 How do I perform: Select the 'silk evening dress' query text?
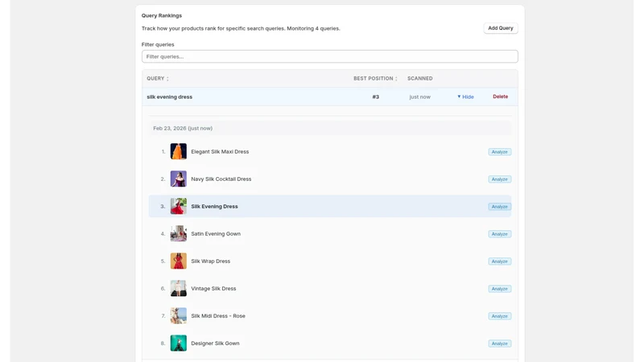pyautogui.click(x=169, y=97)
